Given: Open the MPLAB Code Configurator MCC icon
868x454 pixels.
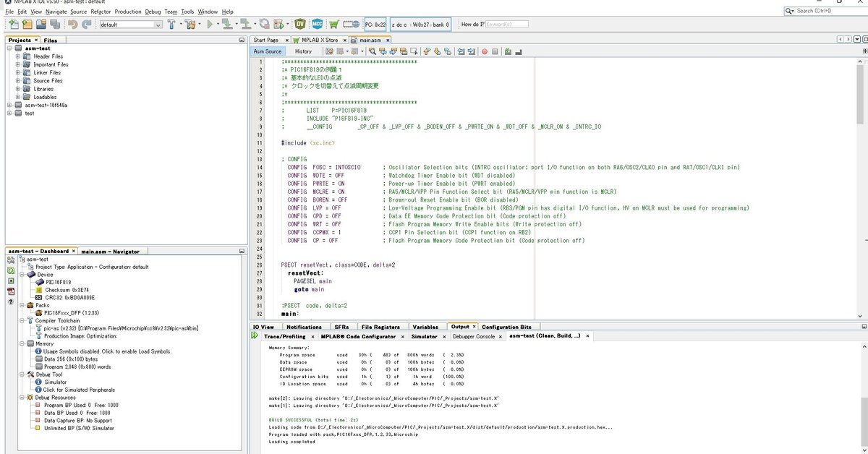Looking at the screenshot, I should click(x=316, y=25).
